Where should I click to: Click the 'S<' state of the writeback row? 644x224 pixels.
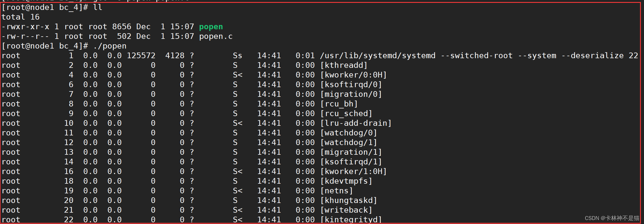pyautogui.click(x=238, y=210)
